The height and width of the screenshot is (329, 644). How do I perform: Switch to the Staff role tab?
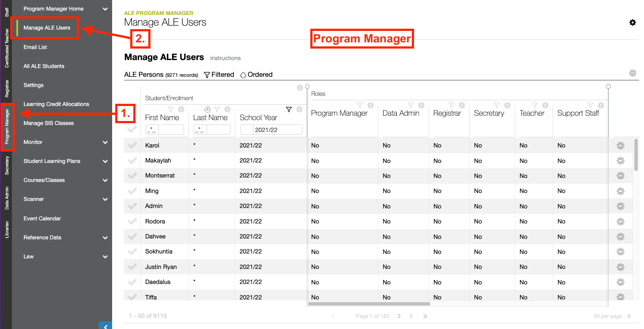(6, 12)
